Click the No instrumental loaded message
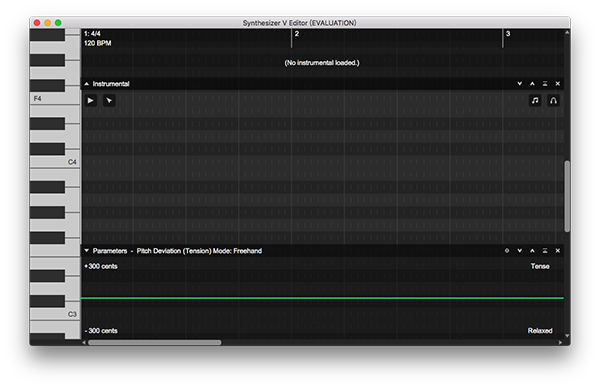Viewport: 600px width, 388px height. 322,63
